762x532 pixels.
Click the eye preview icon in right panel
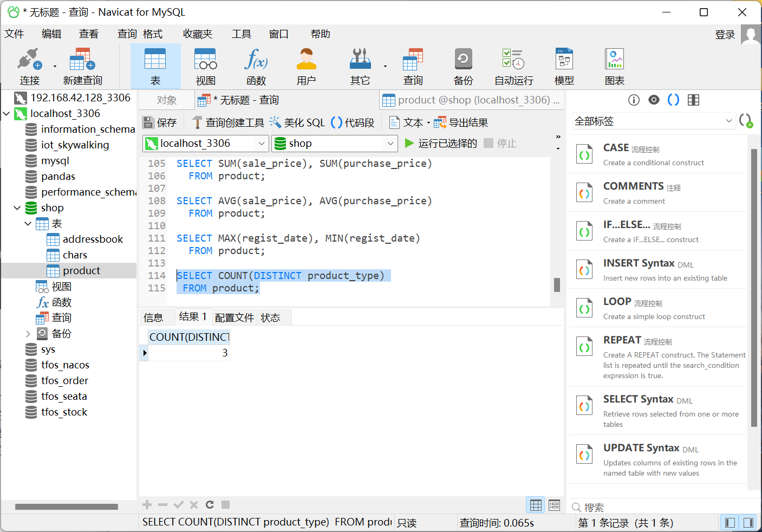654,100
